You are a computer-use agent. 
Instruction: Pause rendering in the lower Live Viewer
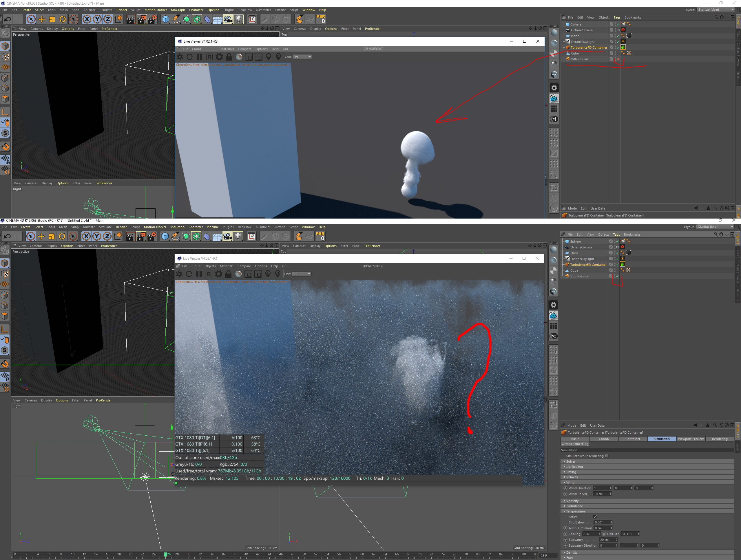[x=199, y=274]
